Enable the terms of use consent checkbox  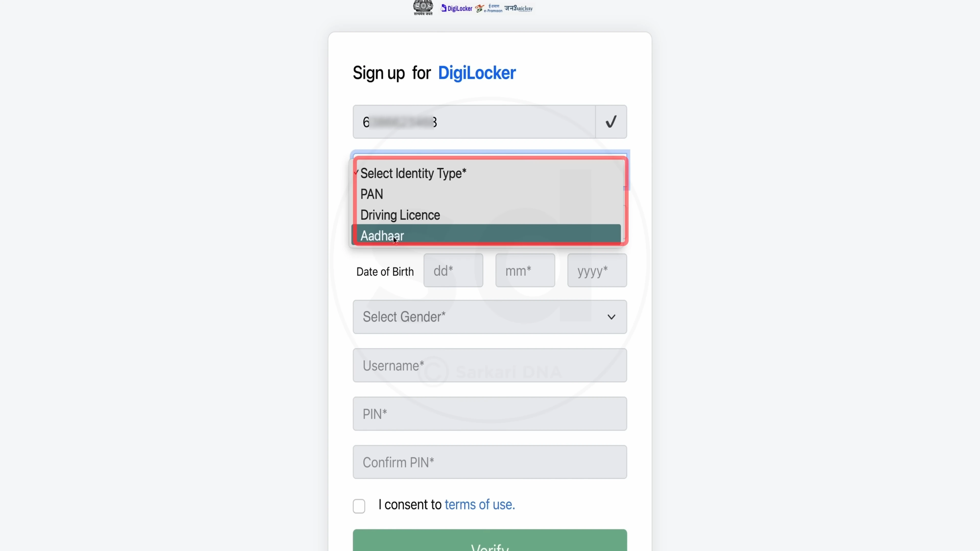coord(359,506)
